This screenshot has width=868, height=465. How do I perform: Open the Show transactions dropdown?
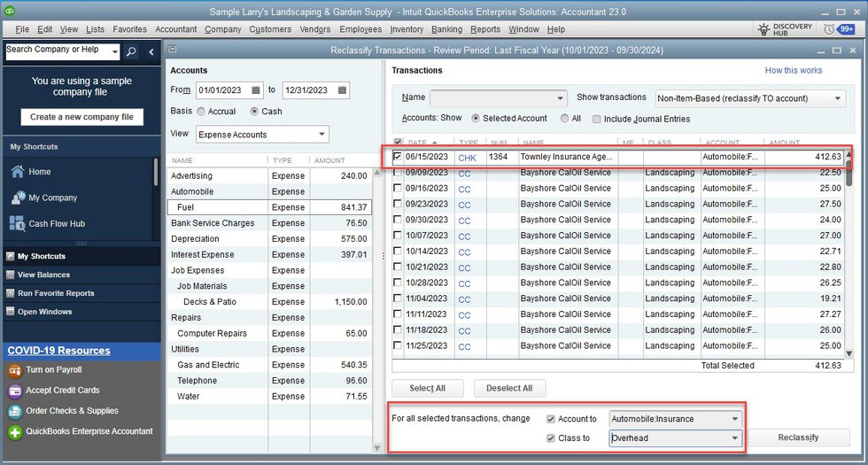pos(838,98)
